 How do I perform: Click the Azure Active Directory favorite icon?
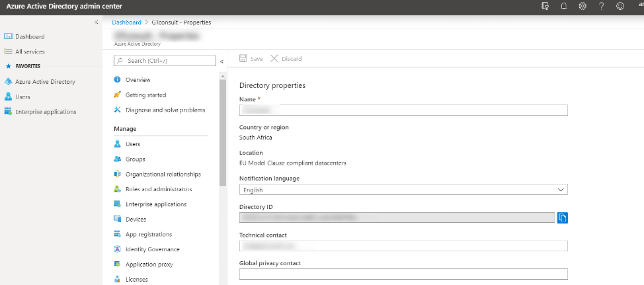click(x=8, y=82)
